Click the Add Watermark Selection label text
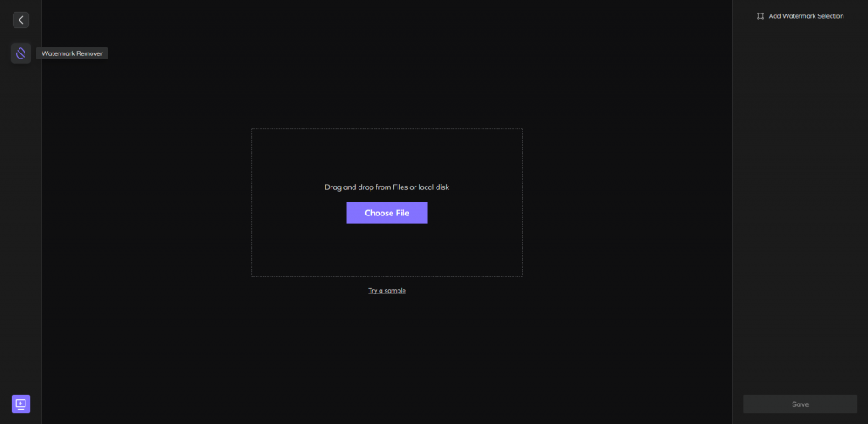This screenshot has height=424, width=868. (x=805, y=16)
